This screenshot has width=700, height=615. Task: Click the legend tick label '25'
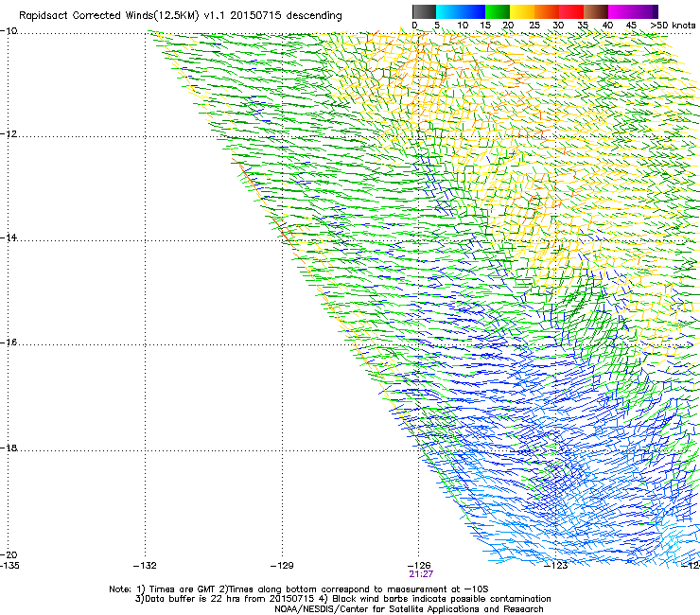(534, 26)
